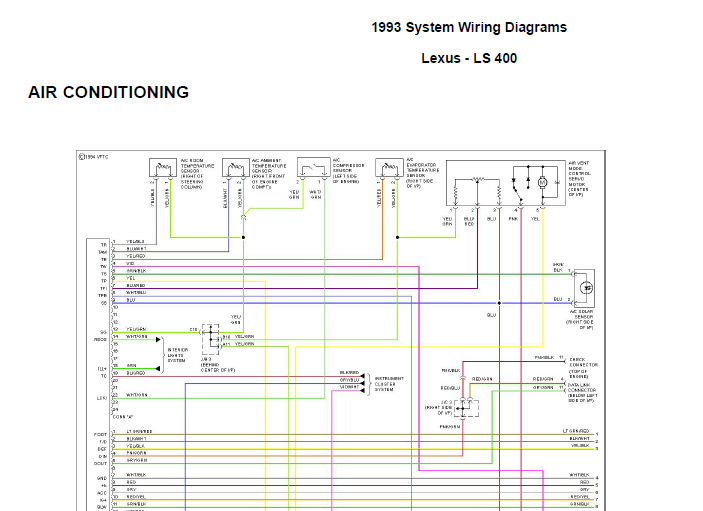The height and width of the screenshot is (511, 703).
Task: Click the servo motor 'M' symbol
Action: point(542,182)
